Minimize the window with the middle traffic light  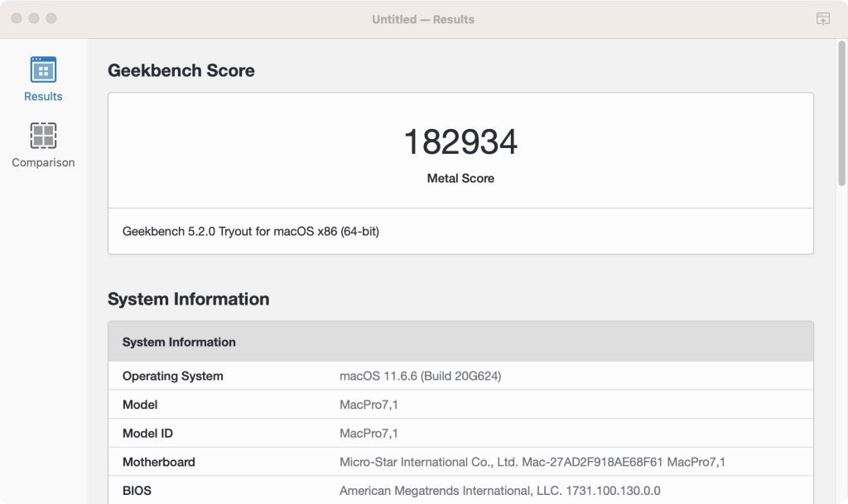click(34, 18)
